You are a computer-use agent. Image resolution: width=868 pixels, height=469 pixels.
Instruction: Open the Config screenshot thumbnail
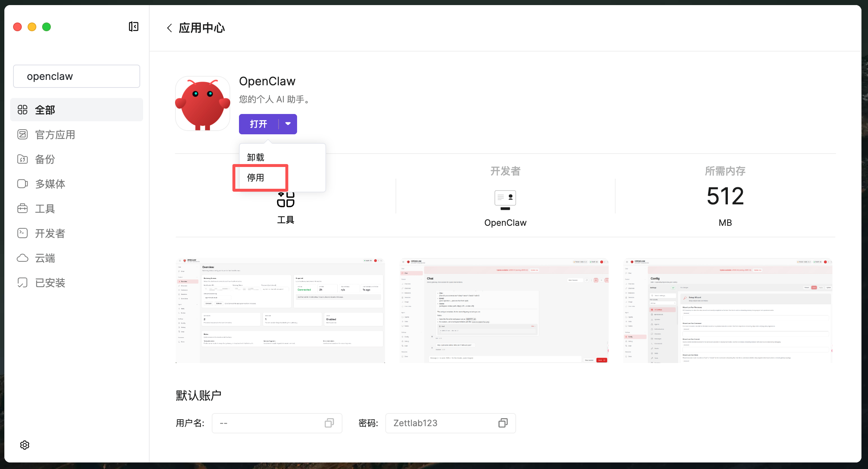click(727, 310)
